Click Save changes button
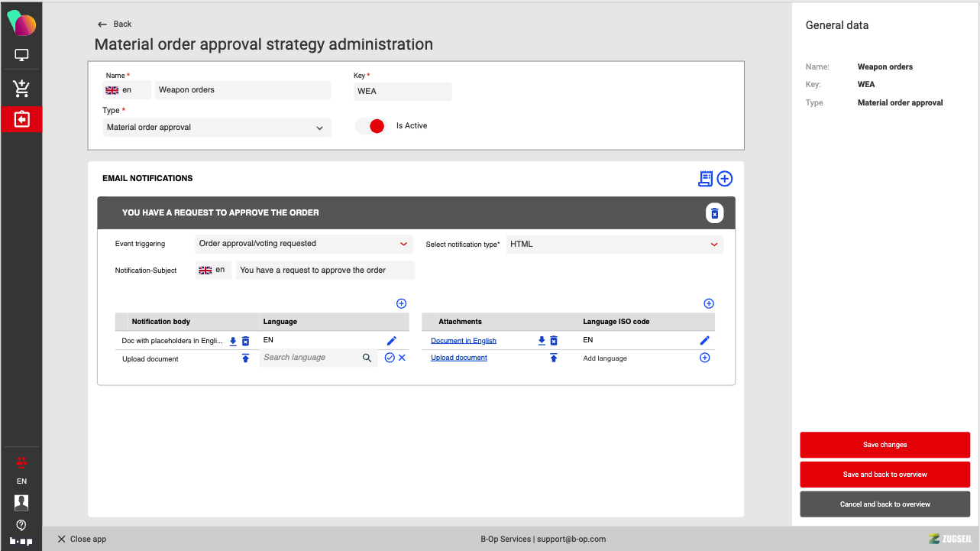 885,445
